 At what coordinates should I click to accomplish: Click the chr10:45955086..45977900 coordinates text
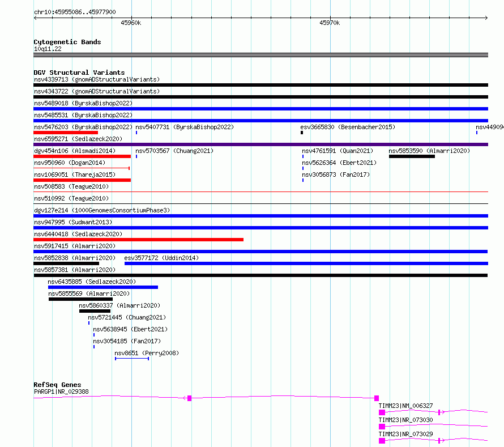click(x=75, y=12)
